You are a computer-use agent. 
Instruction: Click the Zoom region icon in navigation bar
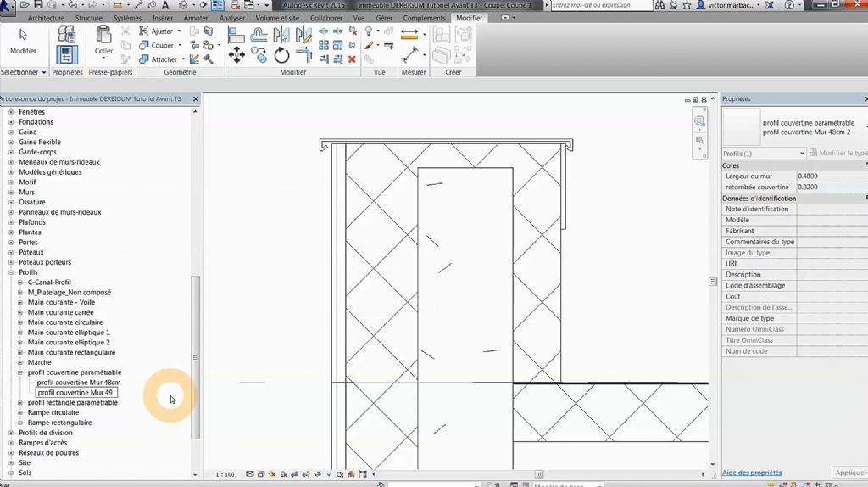(699, 141)
